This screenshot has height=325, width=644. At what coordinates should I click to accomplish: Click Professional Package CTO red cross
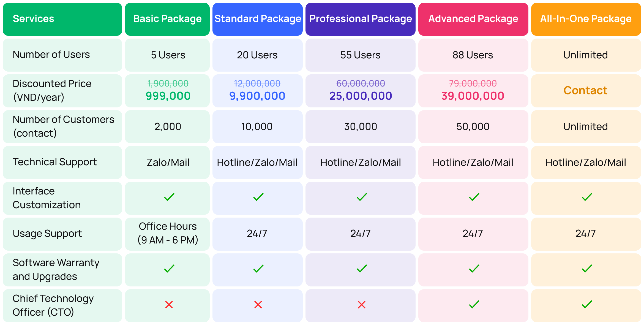pyautogui.click(x=361, y=304)
